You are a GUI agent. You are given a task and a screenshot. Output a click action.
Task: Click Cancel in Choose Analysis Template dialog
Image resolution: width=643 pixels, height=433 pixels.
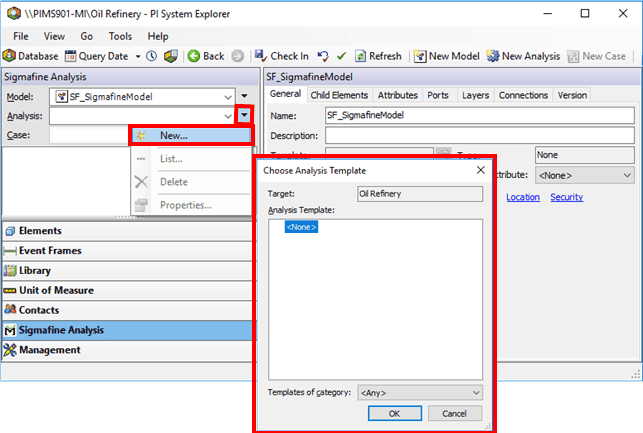point(455,413)
